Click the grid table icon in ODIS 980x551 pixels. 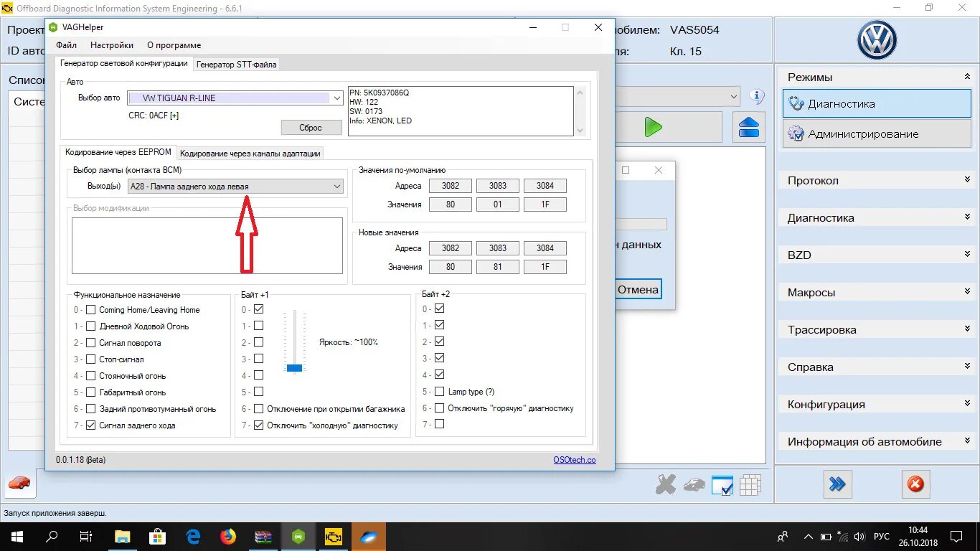(x=750, y=486)
